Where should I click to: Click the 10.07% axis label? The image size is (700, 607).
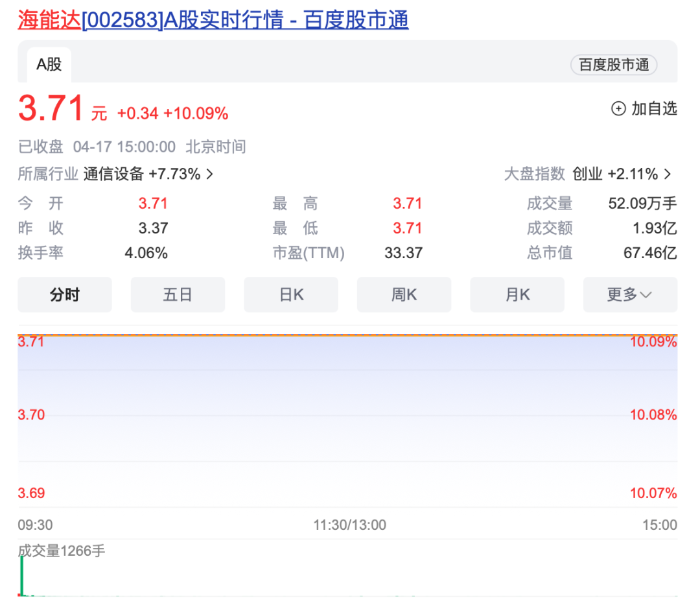653,494
